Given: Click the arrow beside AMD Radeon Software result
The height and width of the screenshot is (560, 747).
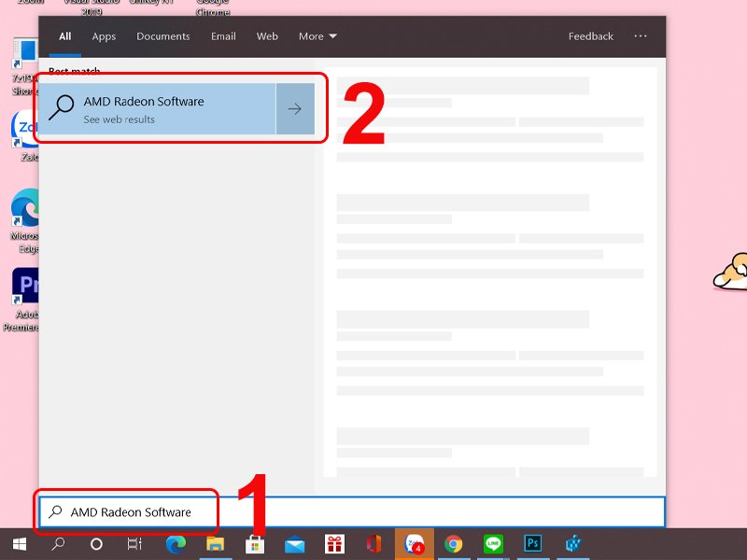Looking at the screenshot, I should click(x=296, y=108).
